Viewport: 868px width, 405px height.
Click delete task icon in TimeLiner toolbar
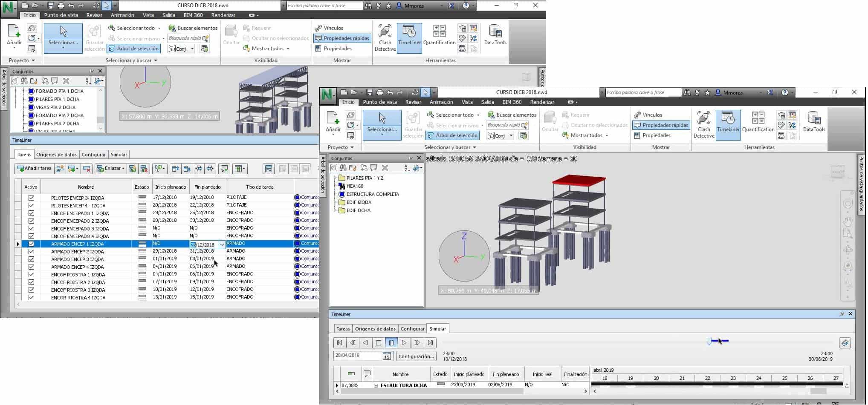point(87,169)
